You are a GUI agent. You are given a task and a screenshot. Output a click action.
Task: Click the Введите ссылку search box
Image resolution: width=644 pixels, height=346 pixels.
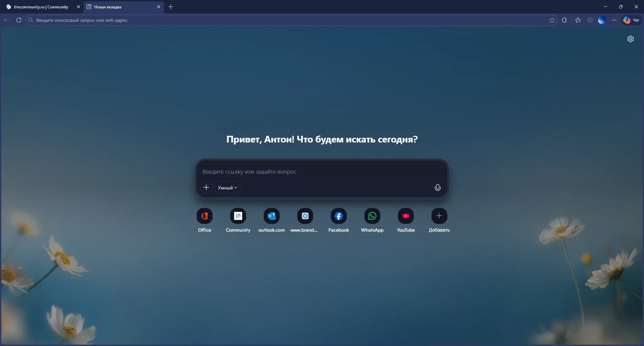(315, 172)
